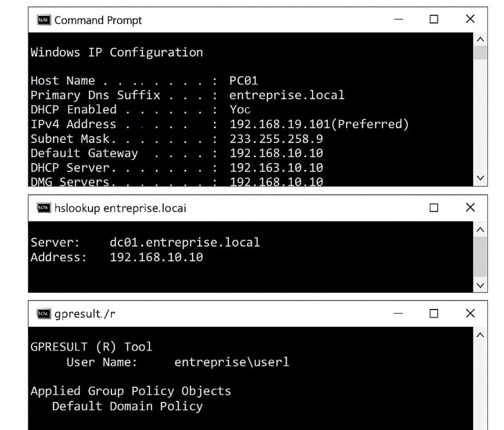504x430 pixels.
Task: Maximize the hslookup entreprise.locai window
Action: 434,208
